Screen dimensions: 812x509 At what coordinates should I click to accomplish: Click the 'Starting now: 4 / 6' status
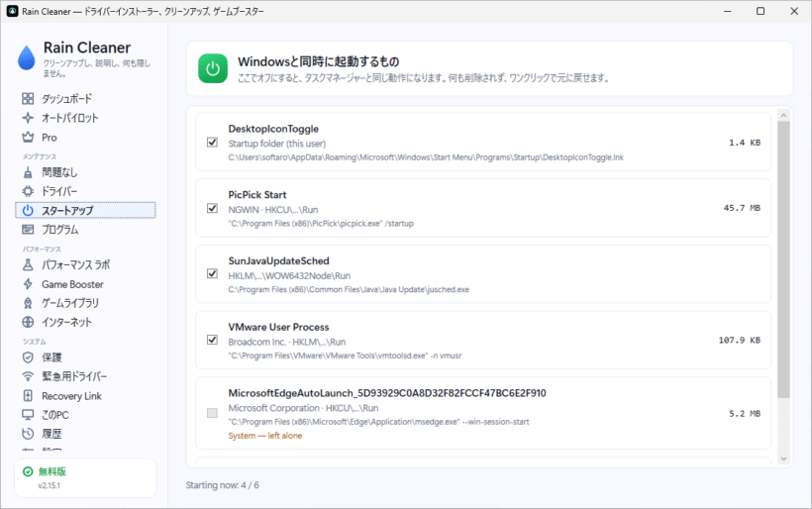click(222, 485)
